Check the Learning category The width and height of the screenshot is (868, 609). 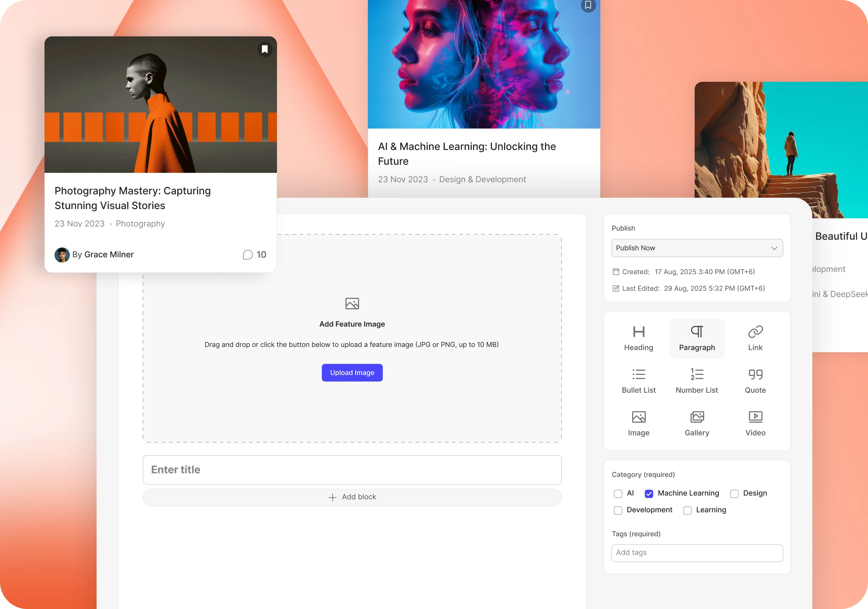[687, 510]
